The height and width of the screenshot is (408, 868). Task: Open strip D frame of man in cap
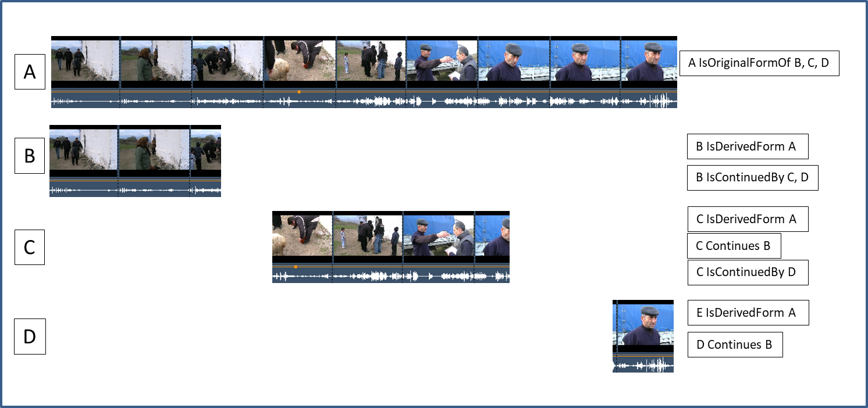click(x=645, y=325)
